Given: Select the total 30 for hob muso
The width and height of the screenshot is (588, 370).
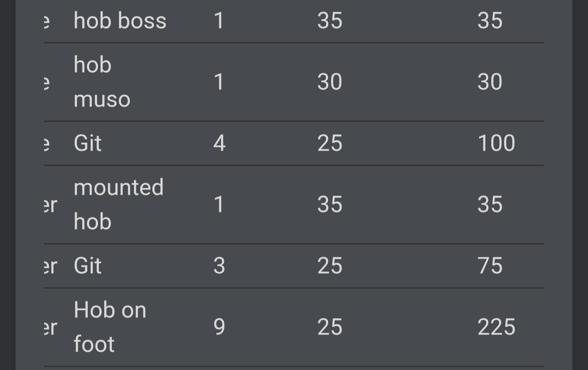Looking at the screenshot, I should coord(490,82).
